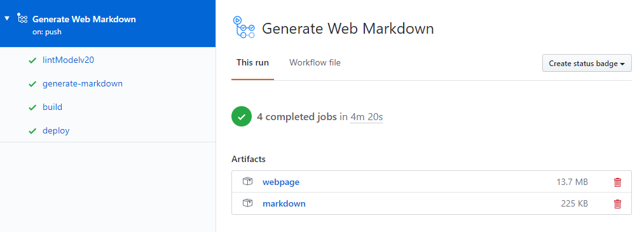Delete the markdown artifact with trash icon
Screen dimensions: 644x232
click(x=617, y=203)
